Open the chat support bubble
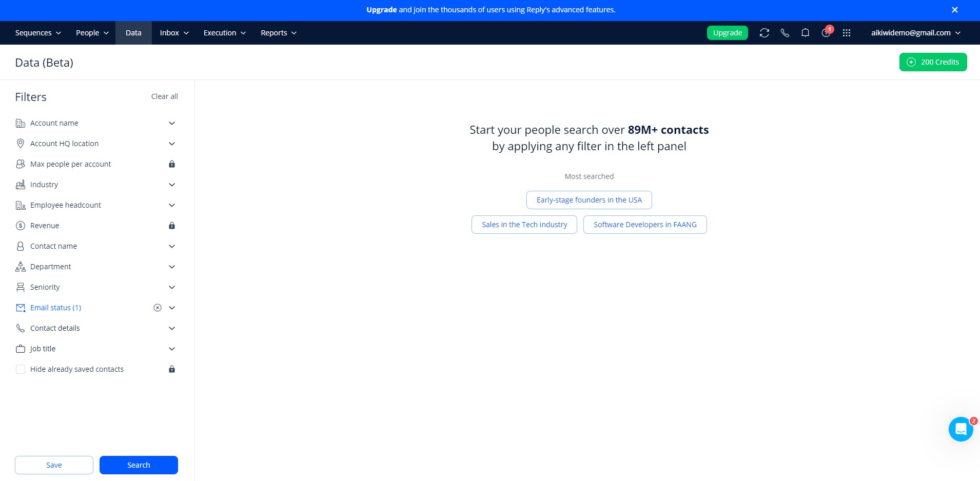 point(961,429)
